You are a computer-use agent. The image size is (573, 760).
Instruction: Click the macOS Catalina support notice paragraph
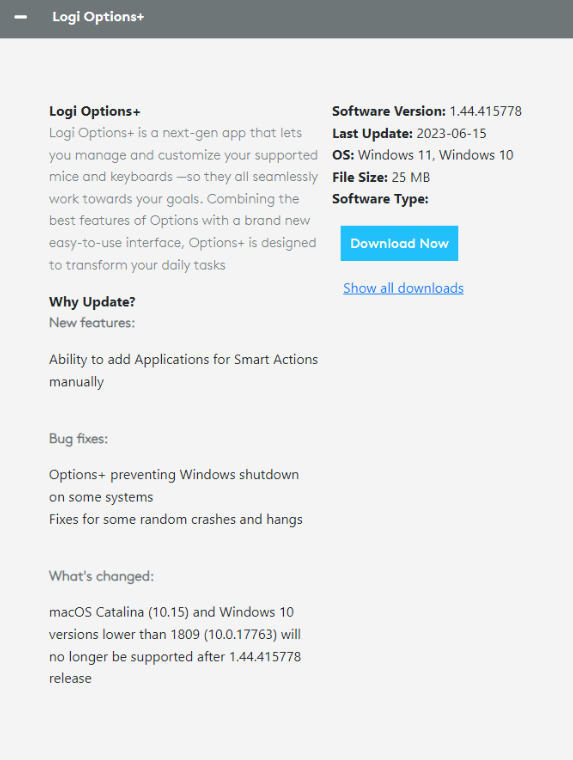point(175,645)
